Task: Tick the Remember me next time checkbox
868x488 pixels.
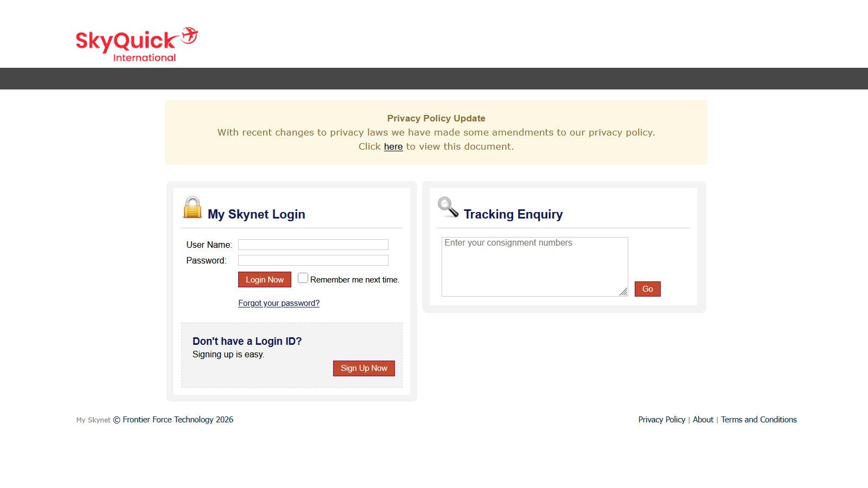Action: [303, 278]
